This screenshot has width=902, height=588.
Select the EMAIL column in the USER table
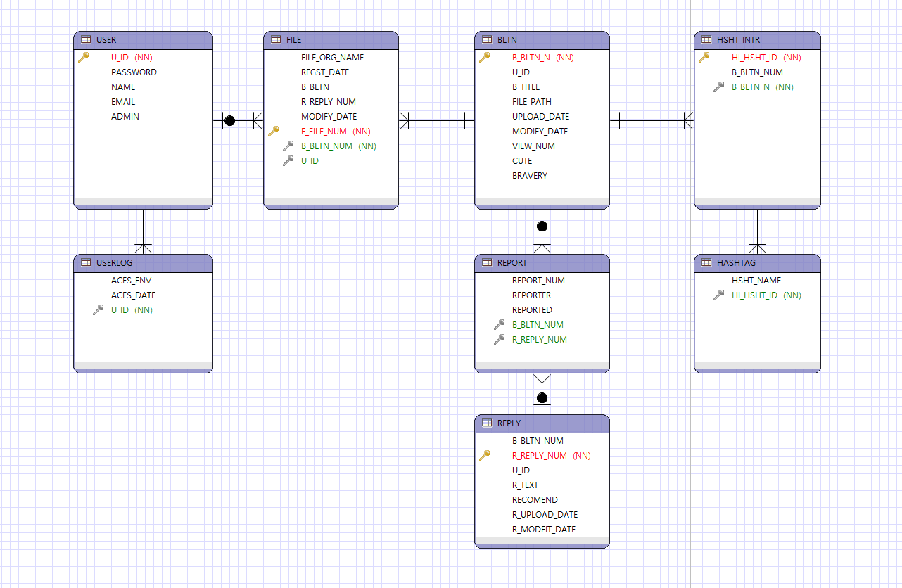tap(122, 101)
